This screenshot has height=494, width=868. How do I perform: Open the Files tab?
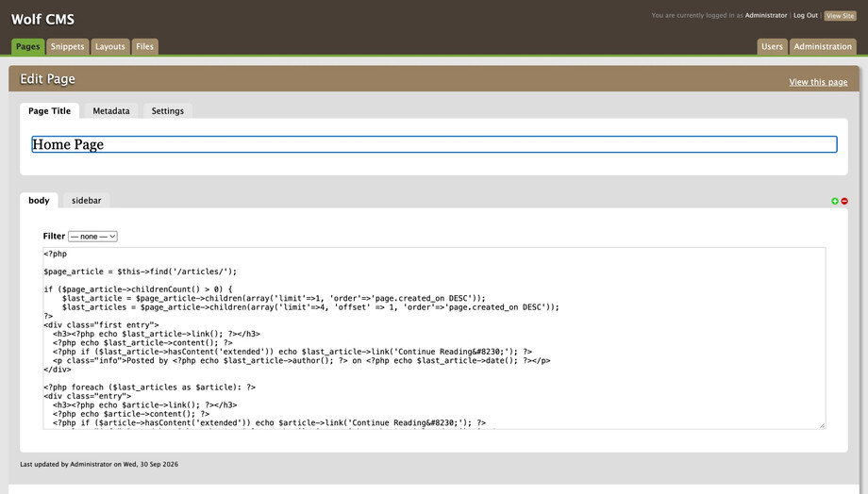point(145,46)
